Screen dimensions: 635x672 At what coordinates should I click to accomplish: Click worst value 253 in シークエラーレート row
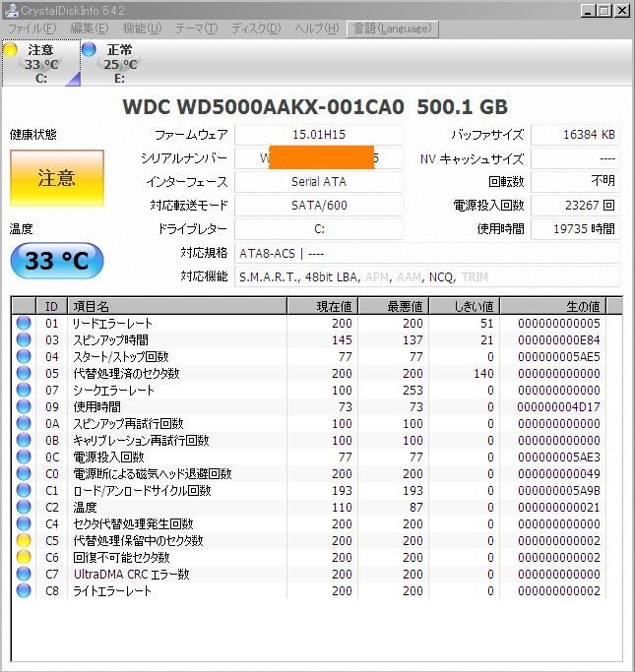pos(413,390)
